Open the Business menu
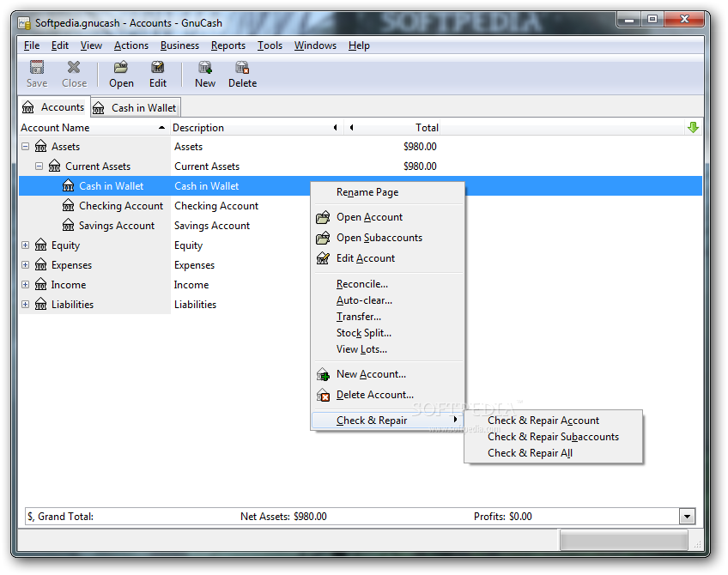The image size is (728, 575). click(179, 45)
